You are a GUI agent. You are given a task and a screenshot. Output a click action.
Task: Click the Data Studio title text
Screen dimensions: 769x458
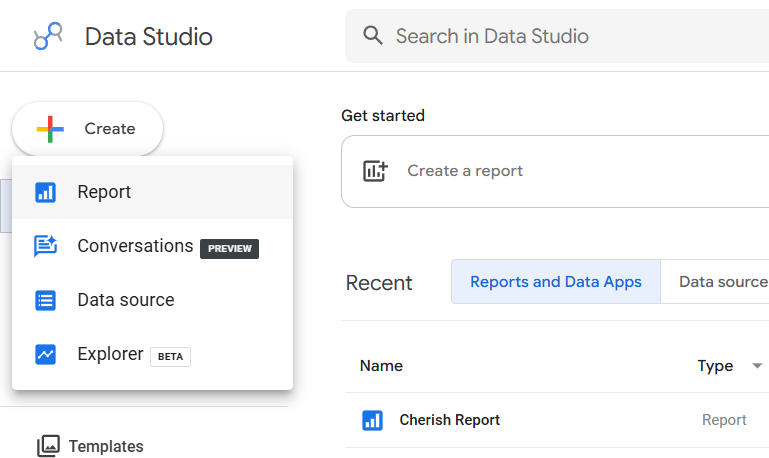pos(149,37)
